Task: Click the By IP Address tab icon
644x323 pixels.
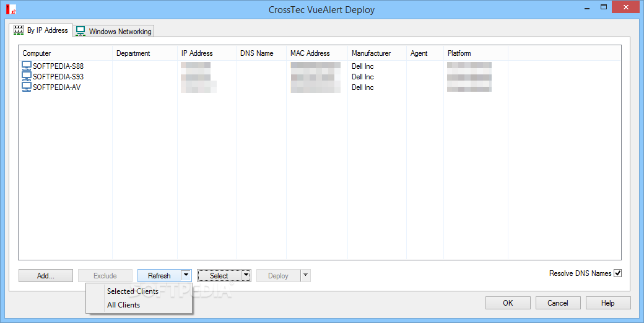Action: [19, 30]
